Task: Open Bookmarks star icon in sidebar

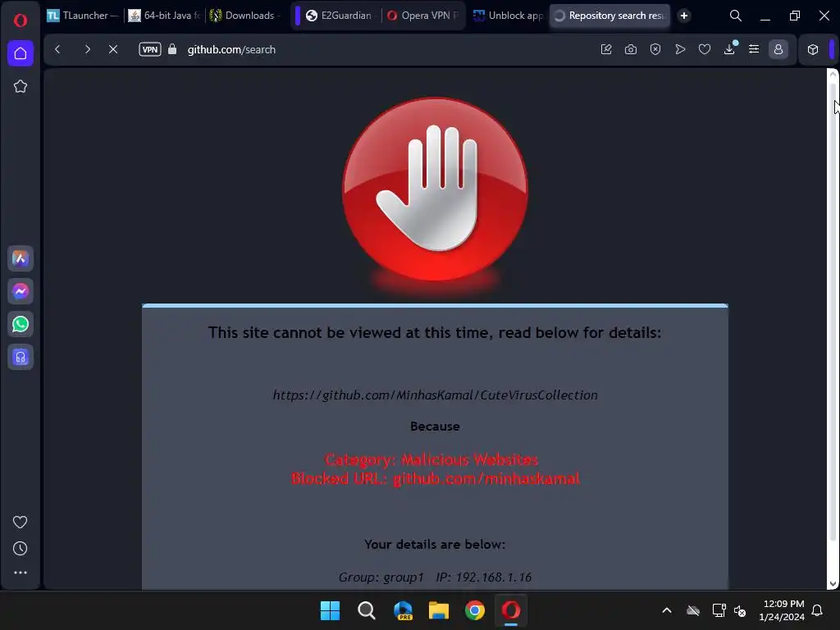Action: (21, 86)
